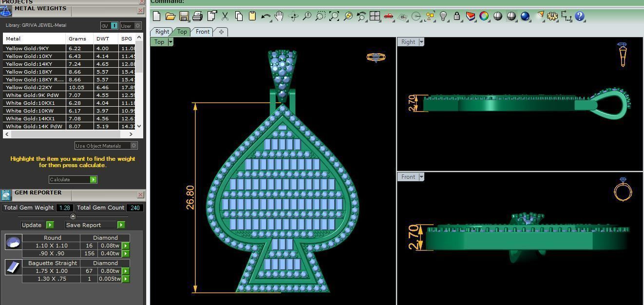Screen dimensions: 644x305
Task: Toggle the User library switch
Action: point(131,25)
